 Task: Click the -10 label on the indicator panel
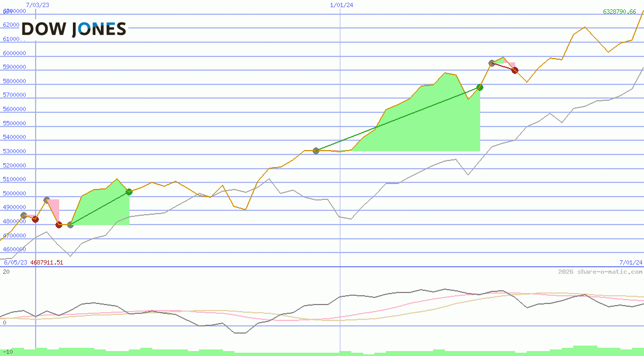(7, 352)
